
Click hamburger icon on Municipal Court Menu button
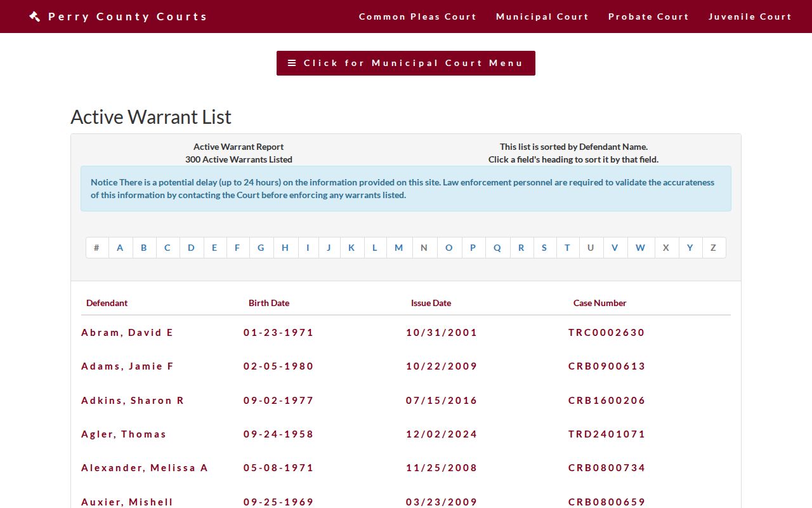pyautogui.click(x=292, y=63)
